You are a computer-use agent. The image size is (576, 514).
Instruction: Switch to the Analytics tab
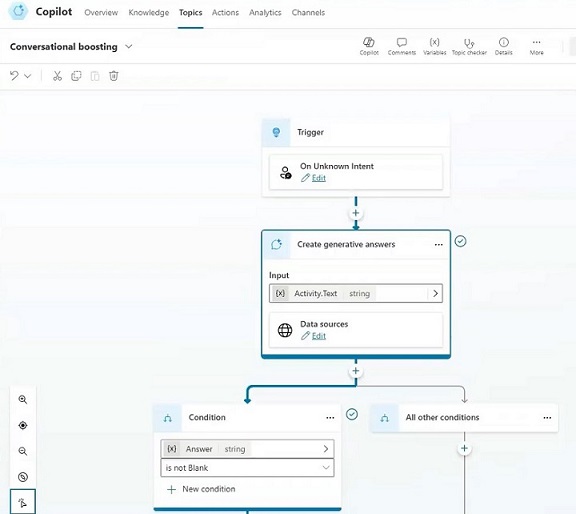265,12
